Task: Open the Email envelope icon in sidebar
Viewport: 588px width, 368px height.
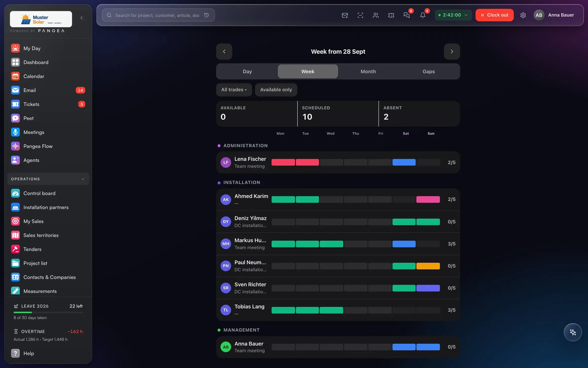Action: (x=15, y=90)
